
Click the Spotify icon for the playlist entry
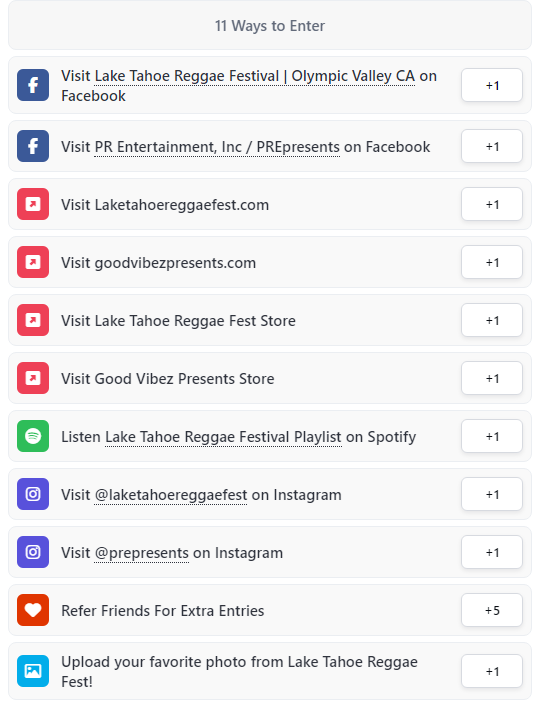(x=33, y=436)
